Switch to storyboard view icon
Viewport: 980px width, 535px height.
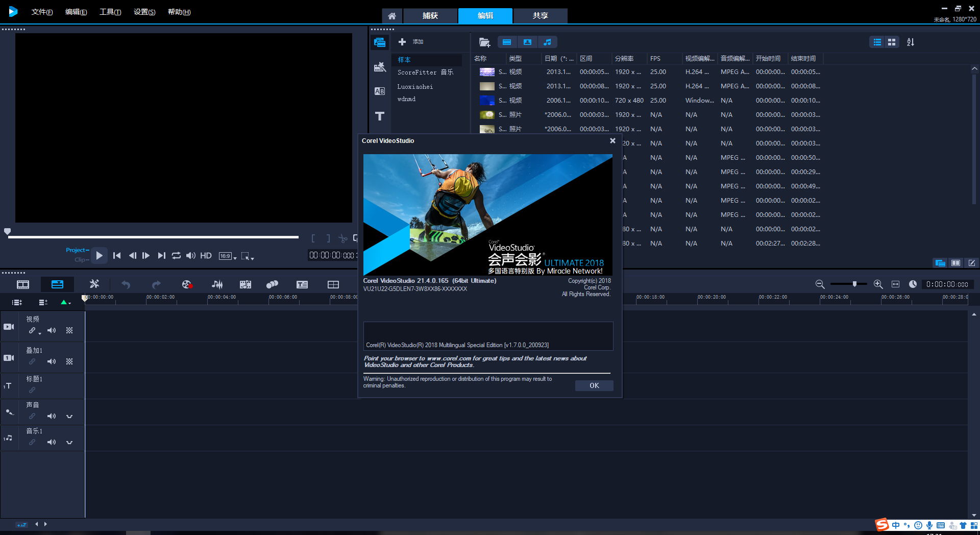[x=23, y=284]
